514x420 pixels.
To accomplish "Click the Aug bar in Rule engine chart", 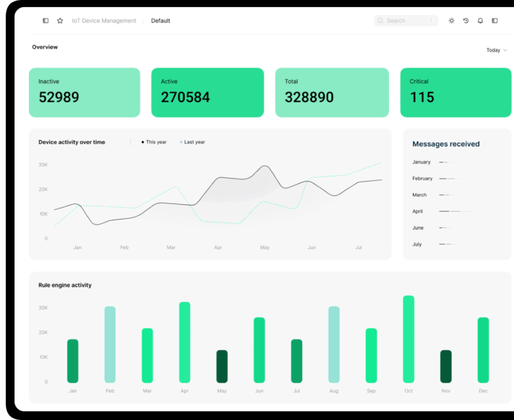I will pyautogui.click(x=334, y=345).
